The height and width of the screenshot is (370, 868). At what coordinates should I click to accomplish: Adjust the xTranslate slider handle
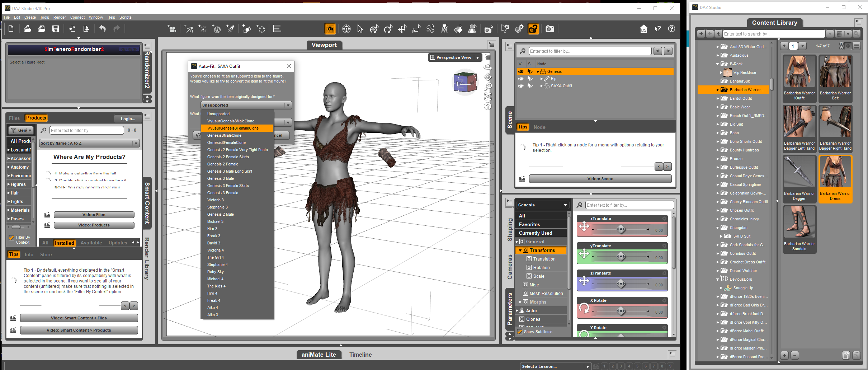[621, 229]
